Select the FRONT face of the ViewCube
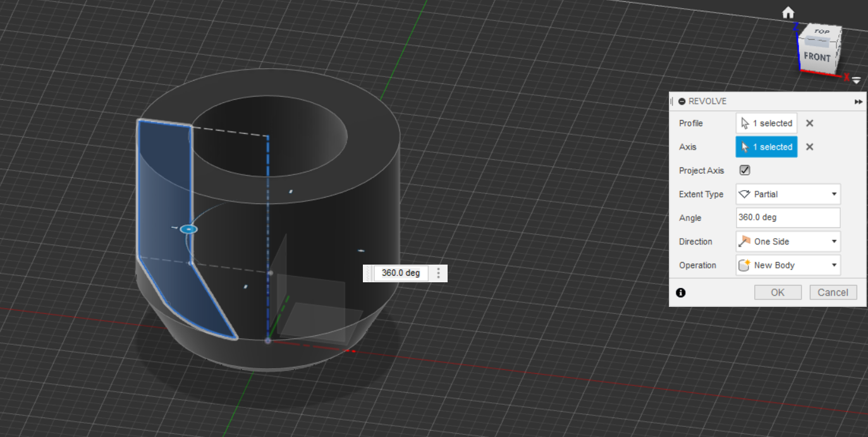868x437 pixels. (x=817, y=57)
